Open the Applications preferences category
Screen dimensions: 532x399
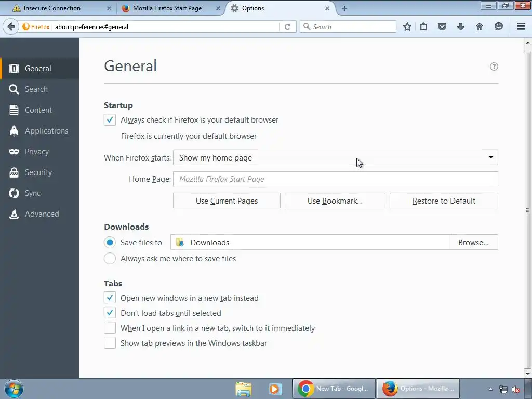39,130
